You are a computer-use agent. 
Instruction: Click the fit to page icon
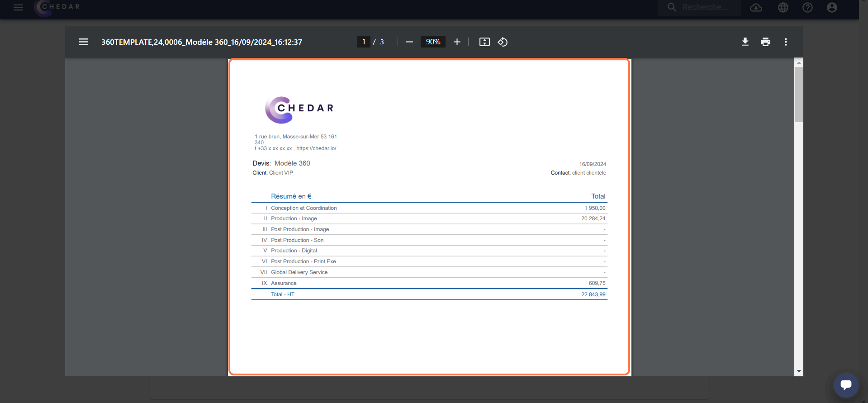[x=484, y=42]
